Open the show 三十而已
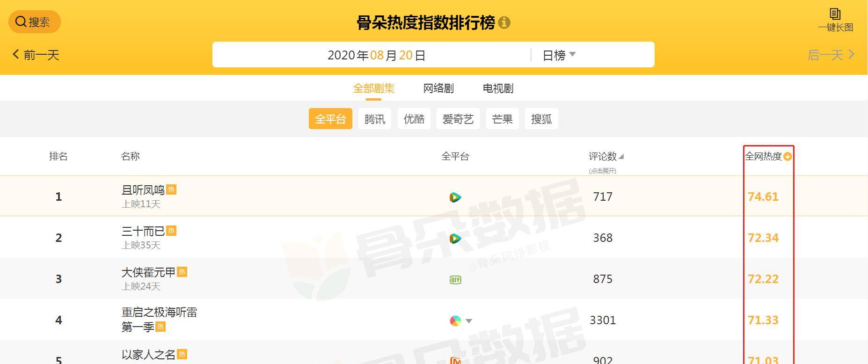 [143, 231]
